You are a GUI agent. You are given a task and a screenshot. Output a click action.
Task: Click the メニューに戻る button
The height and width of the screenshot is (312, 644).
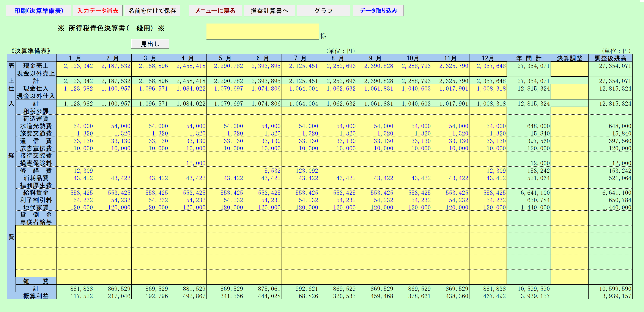point(215,11)
